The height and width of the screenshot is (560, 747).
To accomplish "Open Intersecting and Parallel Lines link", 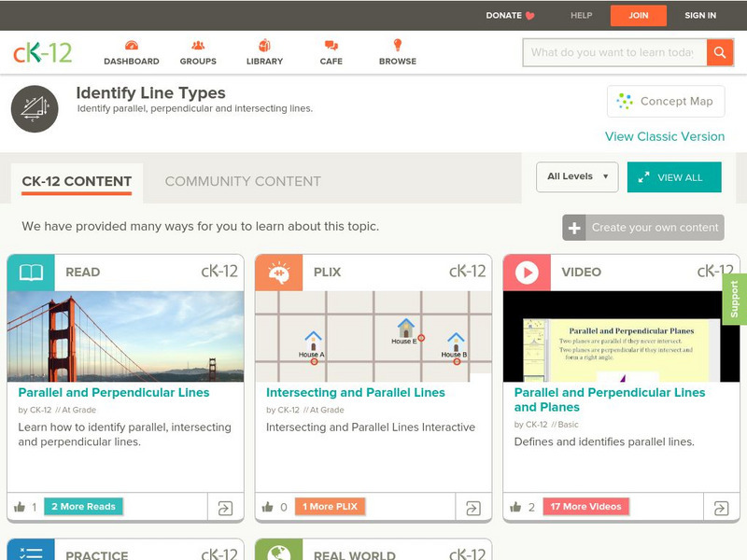I will pos(356,392).
